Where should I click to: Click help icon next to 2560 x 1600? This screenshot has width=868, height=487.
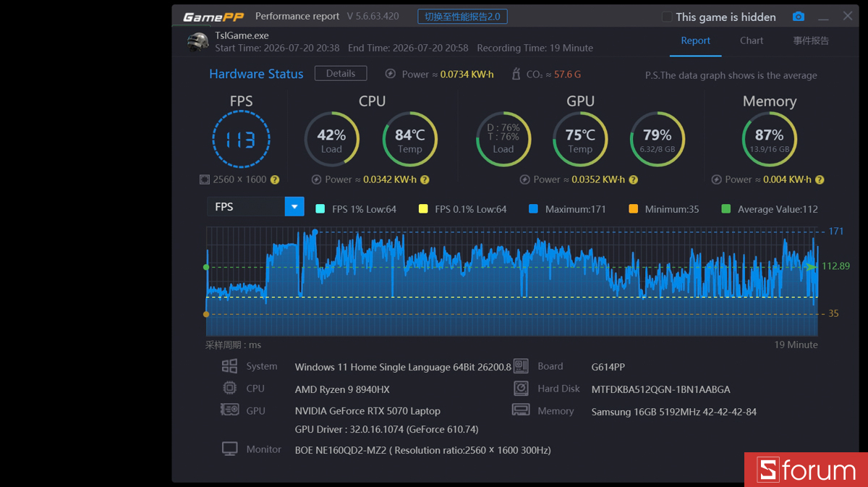click(x=275, y=179)
